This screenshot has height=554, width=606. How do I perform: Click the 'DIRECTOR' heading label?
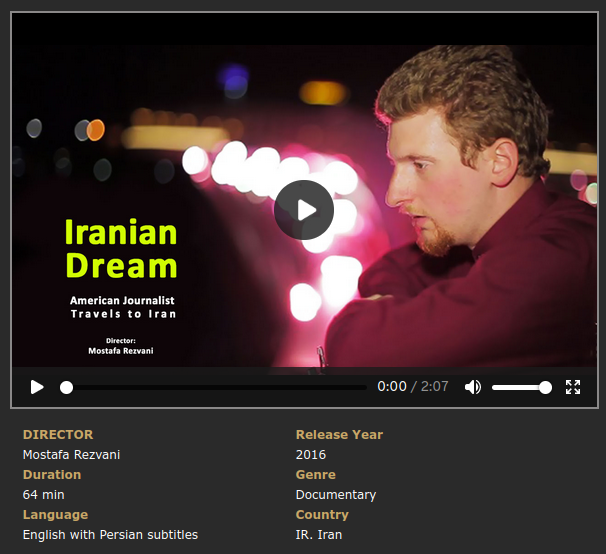click(x=58, y=435)
